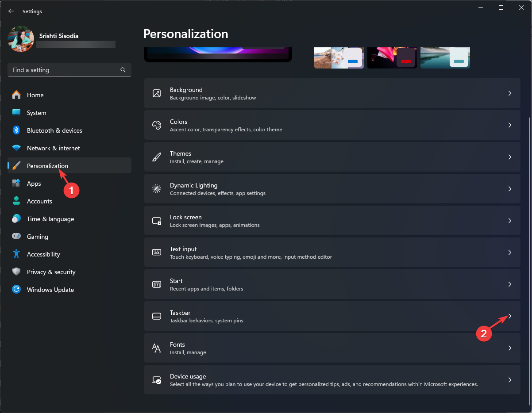Expand the Taskbar settings row chevron
The width and height of the screenshot is (532, 413).
509,316
